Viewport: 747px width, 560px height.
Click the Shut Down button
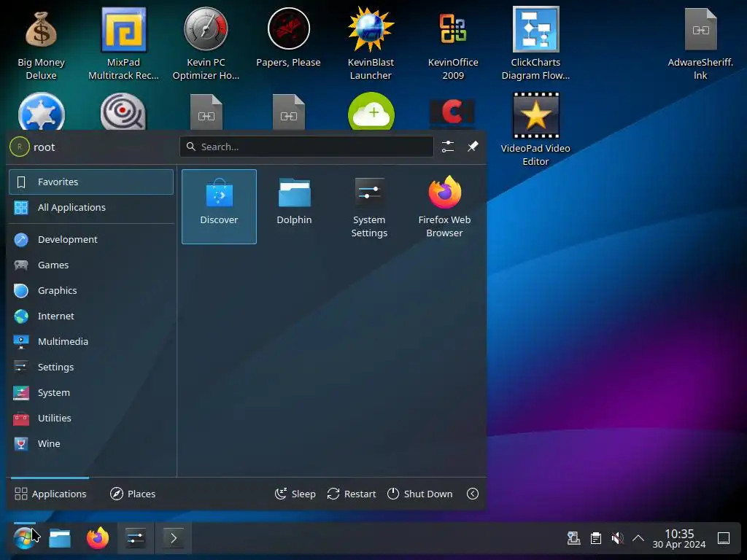coord(419,494)
